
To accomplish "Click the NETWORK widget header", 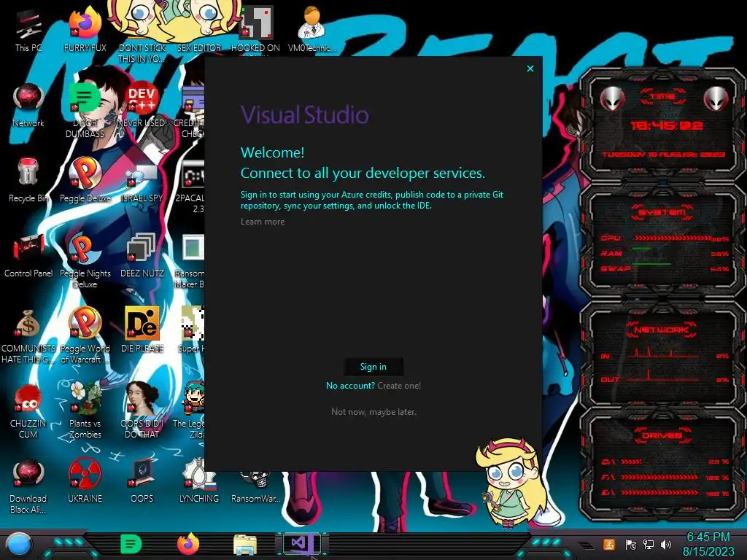I will 661,330.
